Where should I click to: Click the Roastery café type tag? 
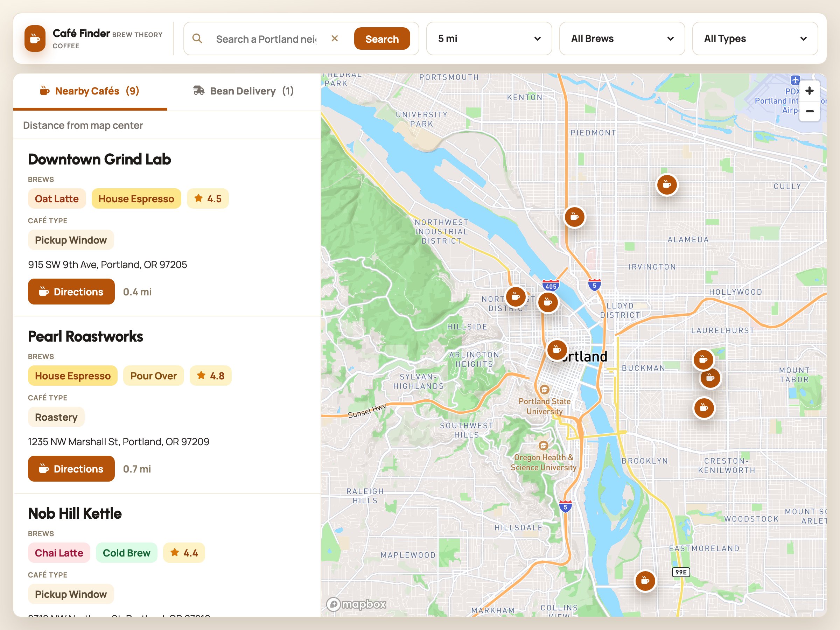coord(56,417)
